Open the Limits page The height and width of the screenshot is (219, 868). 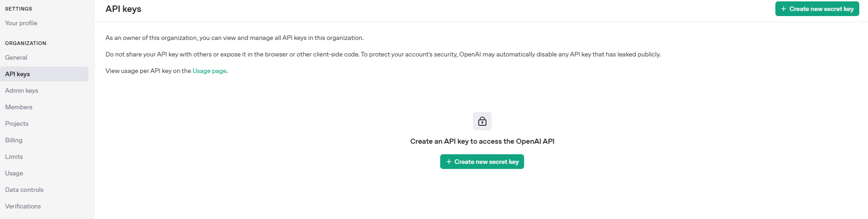[14, 157]
